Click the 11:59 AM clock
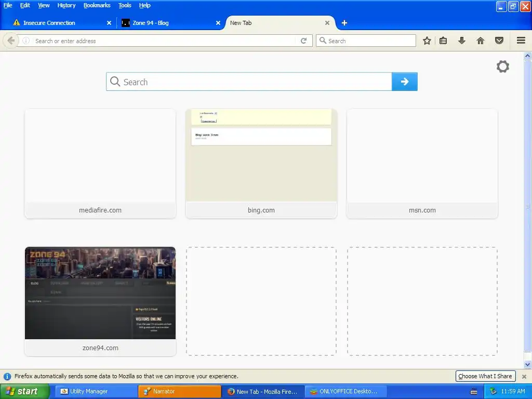 pyautogui.click(x=513, y=391)
